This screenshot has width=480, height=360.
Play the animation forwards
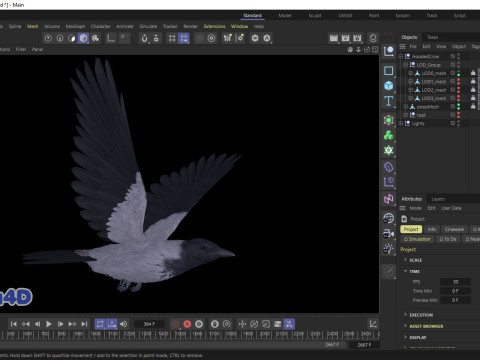point(49,324)
